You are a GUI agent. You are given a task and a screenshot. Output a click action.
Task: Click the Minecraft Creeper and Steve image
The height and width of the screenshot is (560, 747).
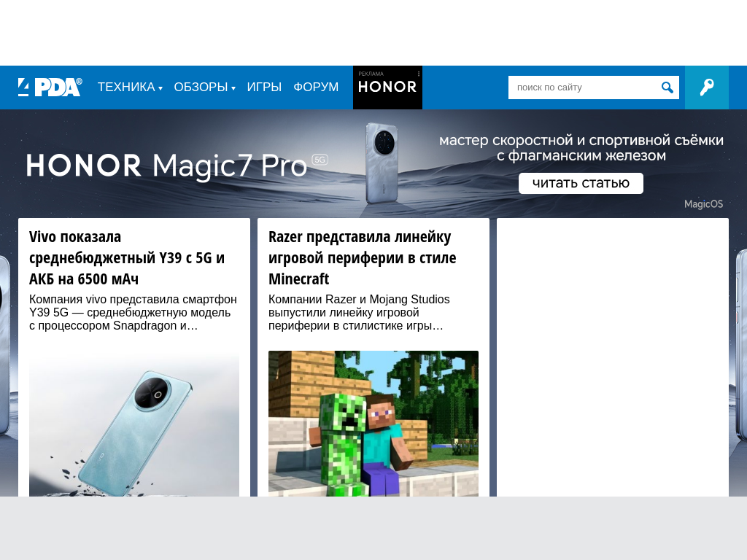(373, 424)
